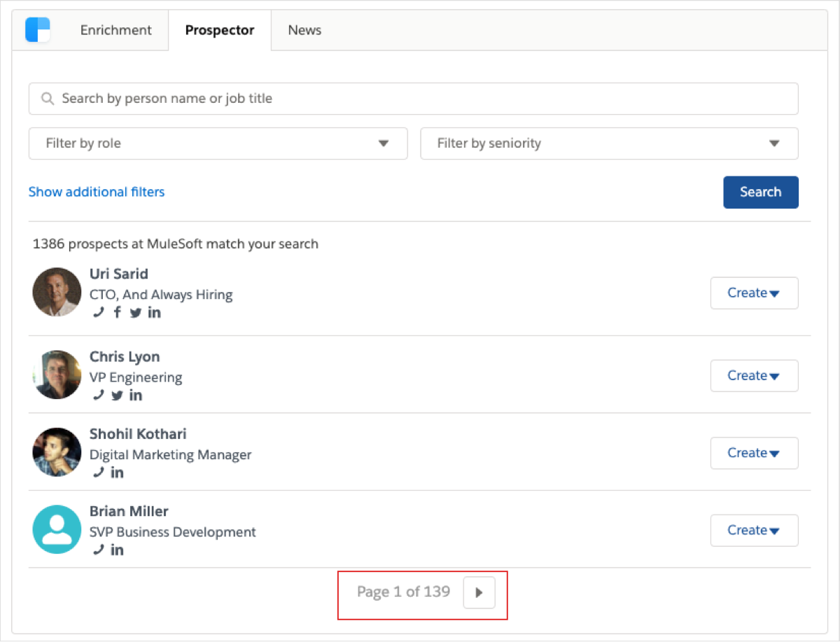Click 'Page 1 of 139' text
This screenshot has width=840, height=642.
tap(403, 592)
